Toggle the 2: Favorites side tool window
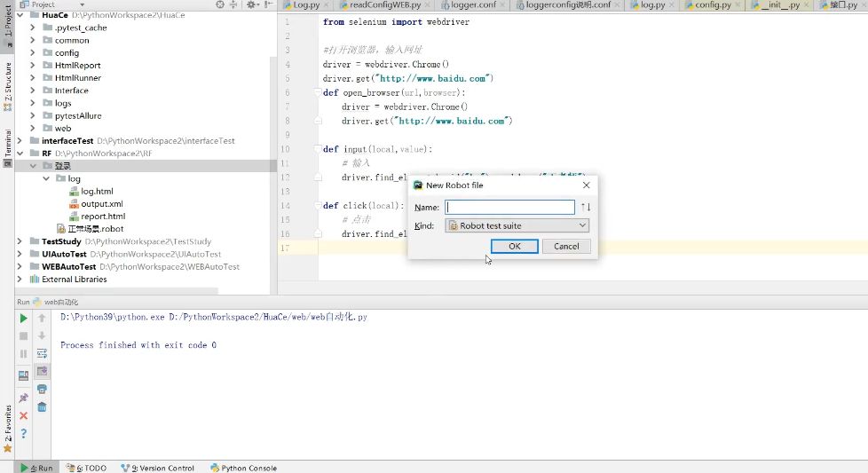 [8, 428]
